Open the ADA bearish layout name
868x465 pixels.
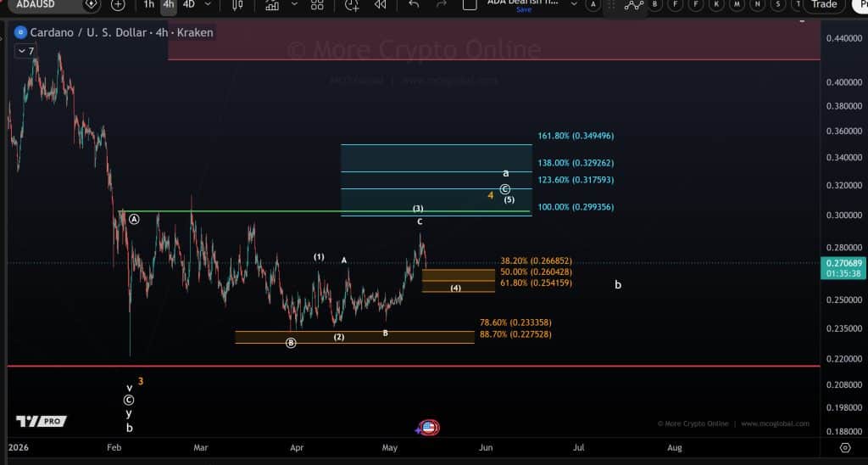coord(522,3)
